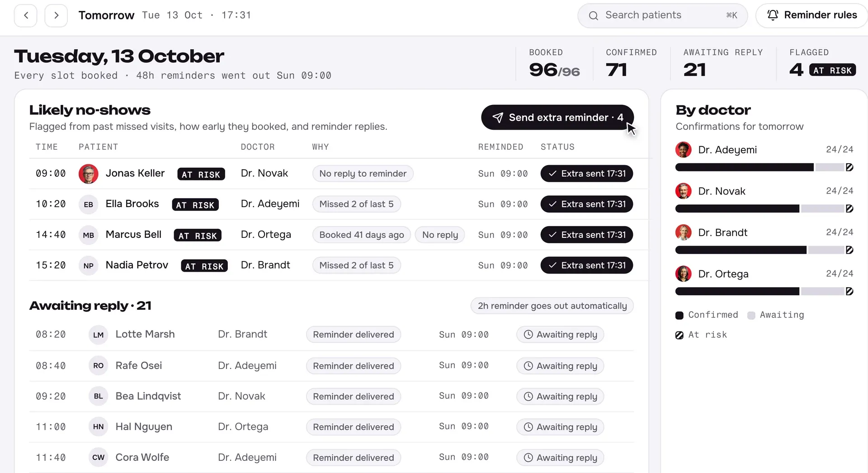
Task: Click the bell icon in Reminder rules
Action: [773, 15]
